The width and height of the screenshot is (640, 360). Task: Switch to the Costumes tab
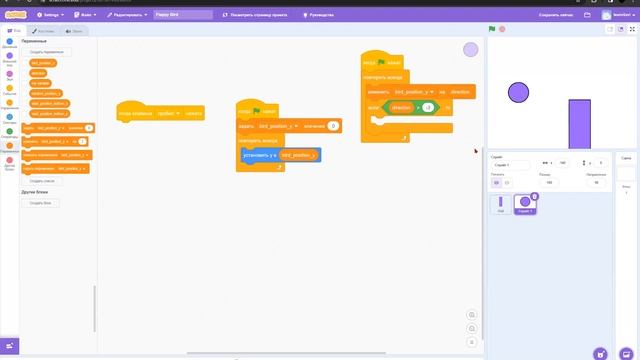(43, 31)
